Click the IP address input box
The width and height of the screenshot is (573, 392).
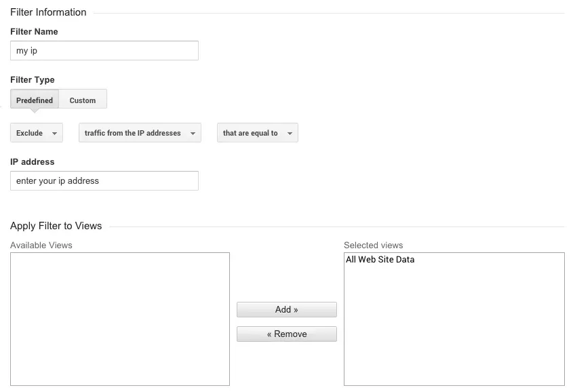click(x=104, y=180)
